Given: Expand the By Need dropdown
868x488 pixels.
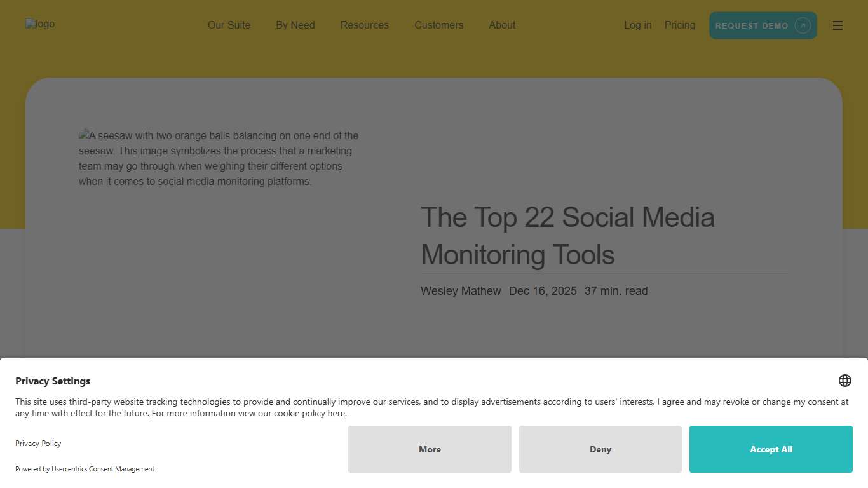Looking at the screenshot, I should pos(295,25).
